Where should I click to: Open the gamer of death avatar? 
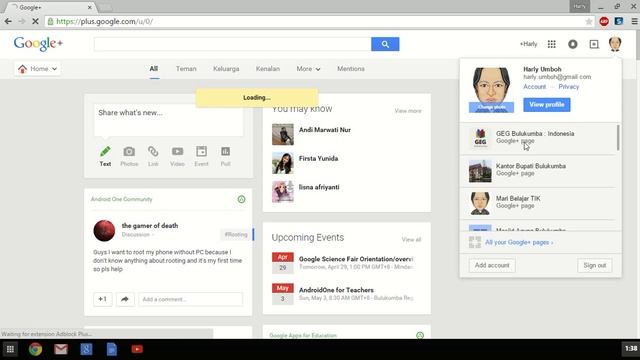(x=104, y=230)
